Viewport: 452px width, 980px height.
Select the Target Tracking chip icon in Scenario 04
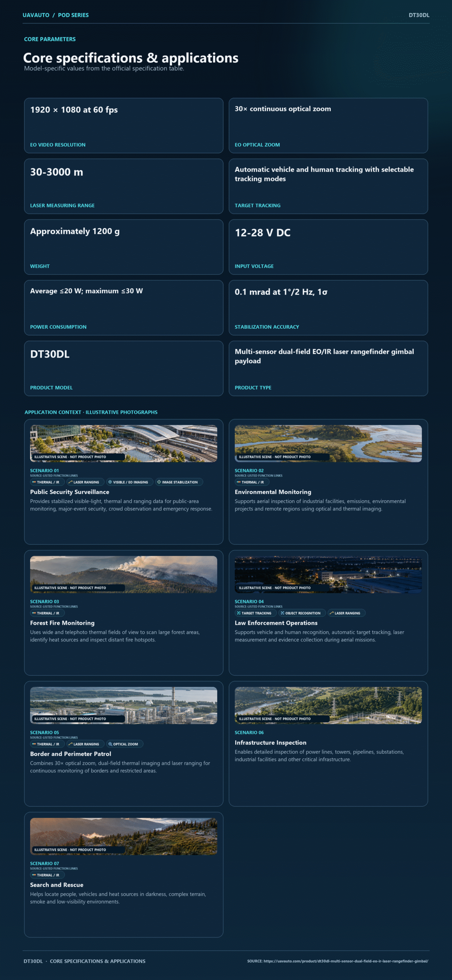tap(239, 613)
